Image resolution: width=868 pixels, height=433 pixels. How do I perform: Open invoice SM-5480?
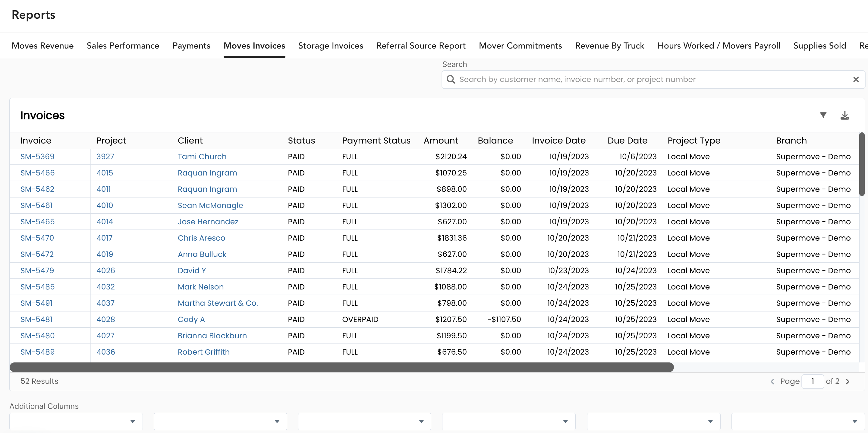tap(37, 336)
